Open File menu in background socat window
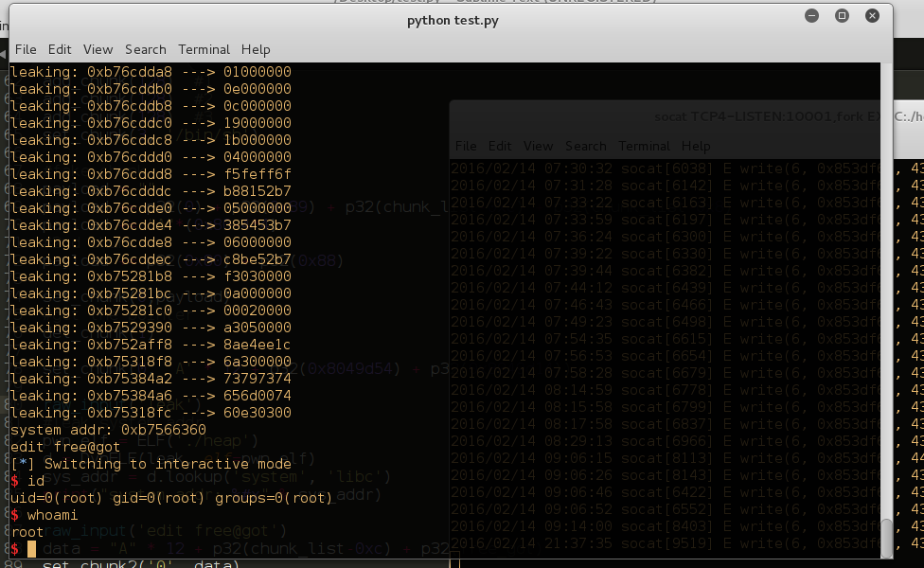 (466, 146)
